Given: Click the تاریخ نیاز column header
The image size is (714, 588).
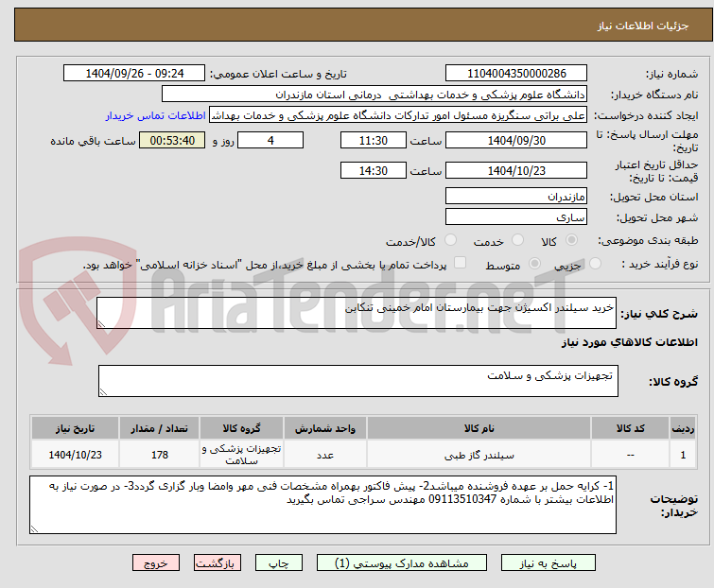Looking at the screenshot, I should 75,428.
